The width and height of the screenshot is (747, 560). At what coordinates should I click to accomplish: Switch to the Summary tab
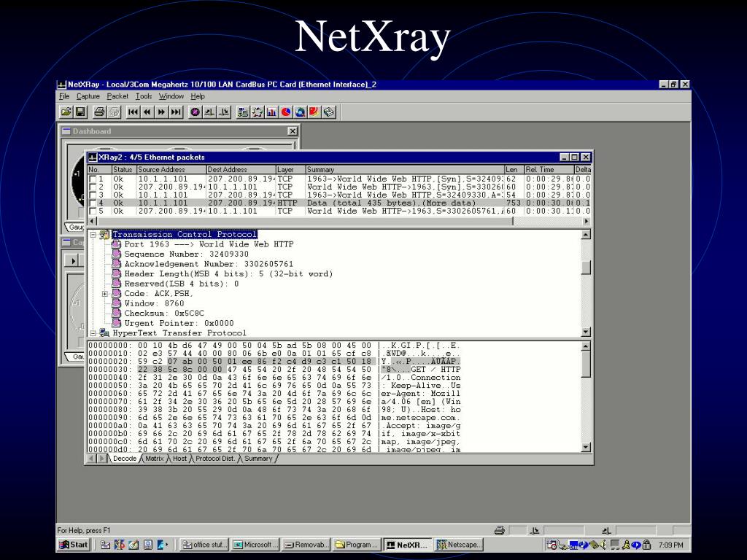click(258, 459)
